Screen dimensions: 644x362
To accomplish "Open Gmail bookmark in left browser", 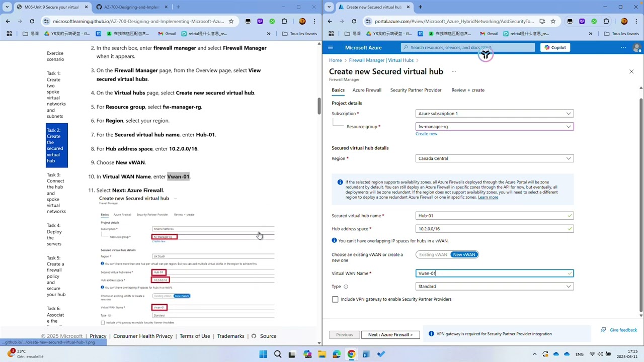I will (x=167, y=34).
